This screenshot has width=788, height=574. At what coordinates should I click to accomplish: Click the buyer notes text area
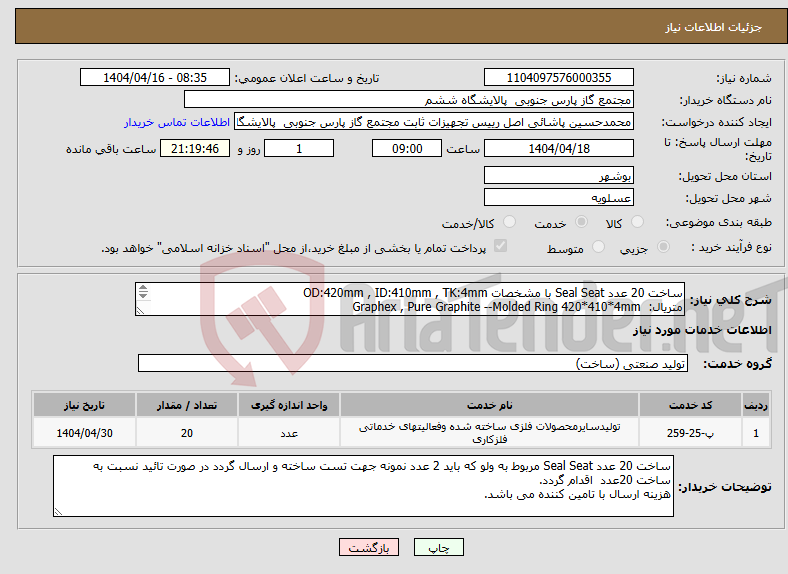pyautogui.click(x=363, y=486)
